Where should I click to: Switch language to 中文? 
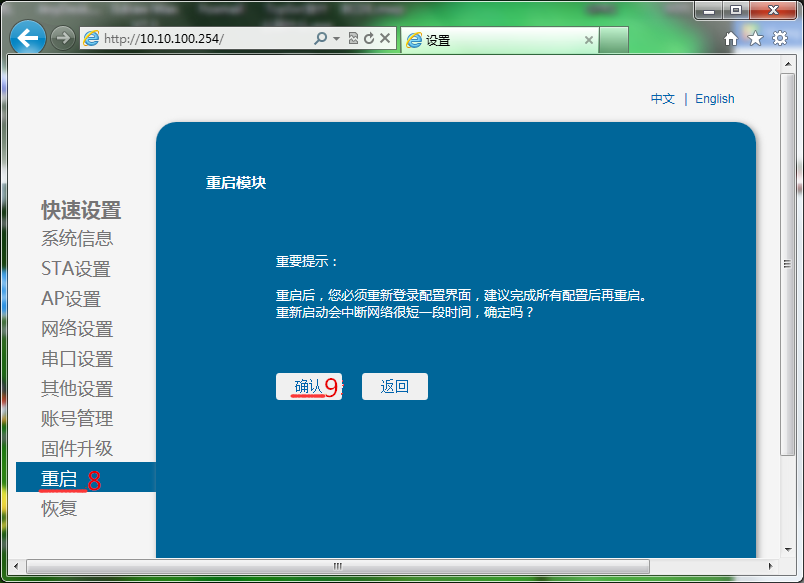pos(662,99)
